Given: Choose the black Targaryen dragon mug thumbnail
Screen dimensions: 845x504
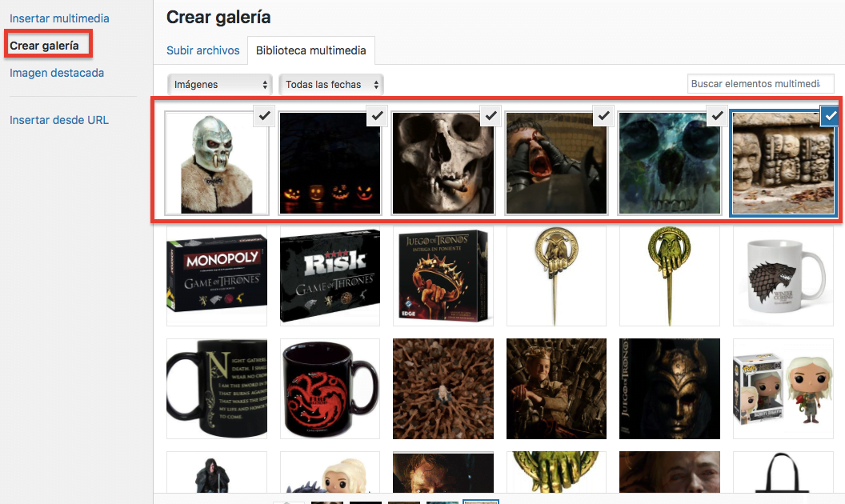Looking at the screenshot, I should click(x=330, y=389).
